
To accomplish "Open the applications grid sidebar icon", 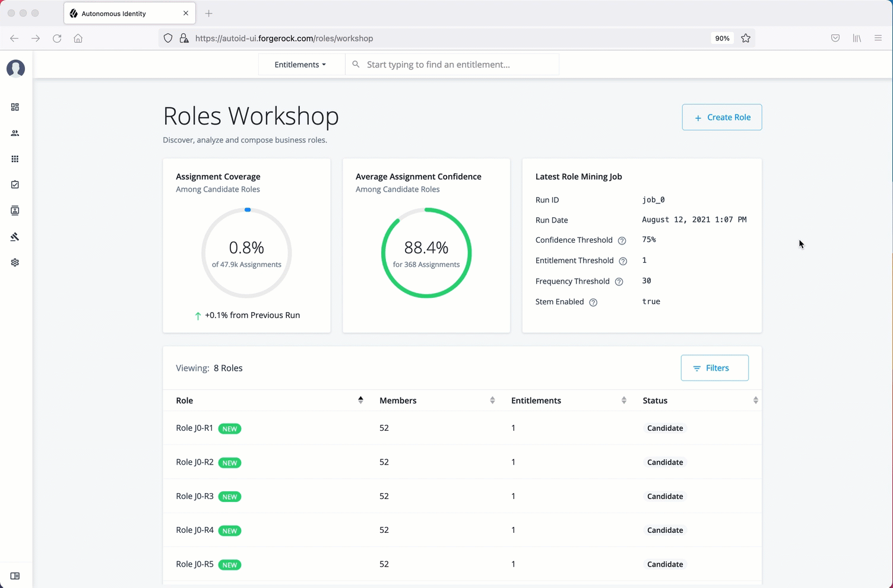I will (x=15, y=159).
